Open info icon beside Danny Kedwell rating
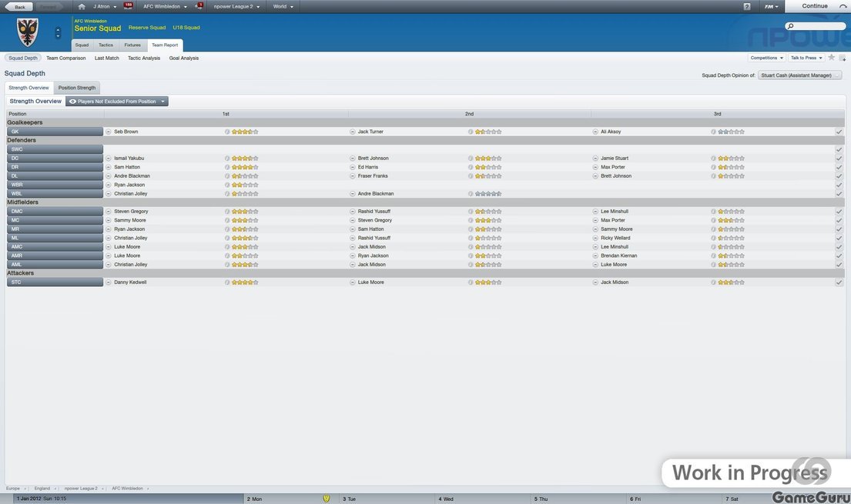The width and height of the screenshot is (851, 504). pyautogui.click(x=227, y=282)
